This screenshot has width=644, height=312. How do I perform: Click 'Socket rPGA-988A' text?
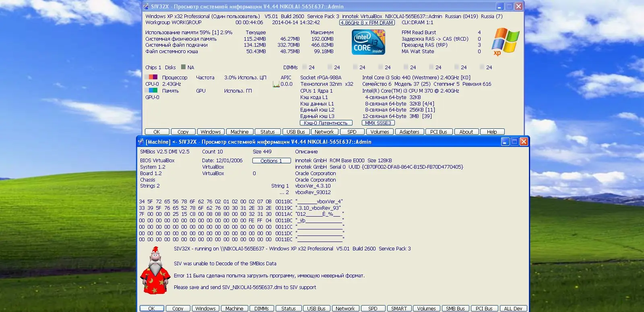[321, 78]
